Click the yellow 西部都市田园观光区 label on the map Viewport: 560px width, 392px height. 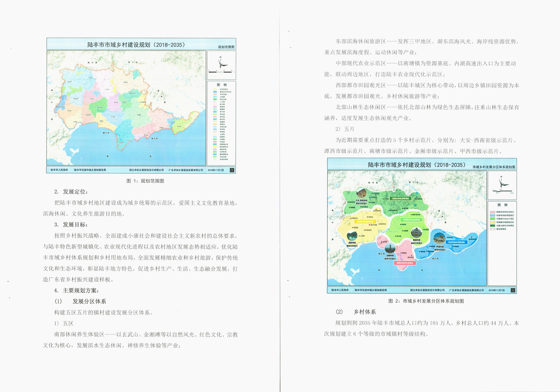coord(365,222)
